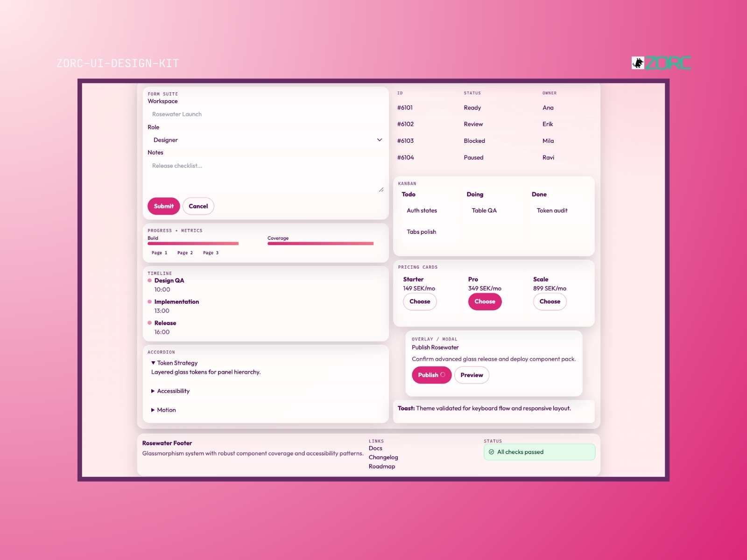Click the Preview button in the modal
Screen dimensions: 747x560
(x=472, y=375)
